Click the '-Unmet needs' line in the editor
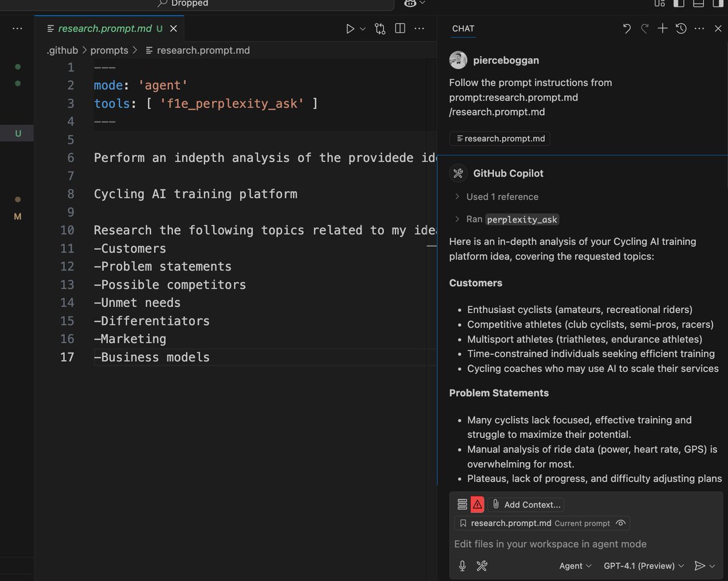The width and height of the screenshot is (728, 581). pos(137,303)
